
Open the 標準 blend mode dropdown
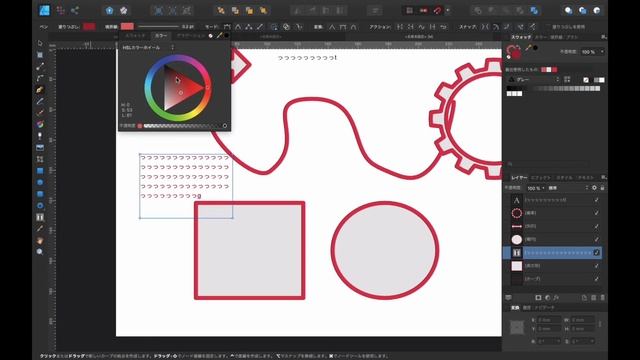pos(568,188)
